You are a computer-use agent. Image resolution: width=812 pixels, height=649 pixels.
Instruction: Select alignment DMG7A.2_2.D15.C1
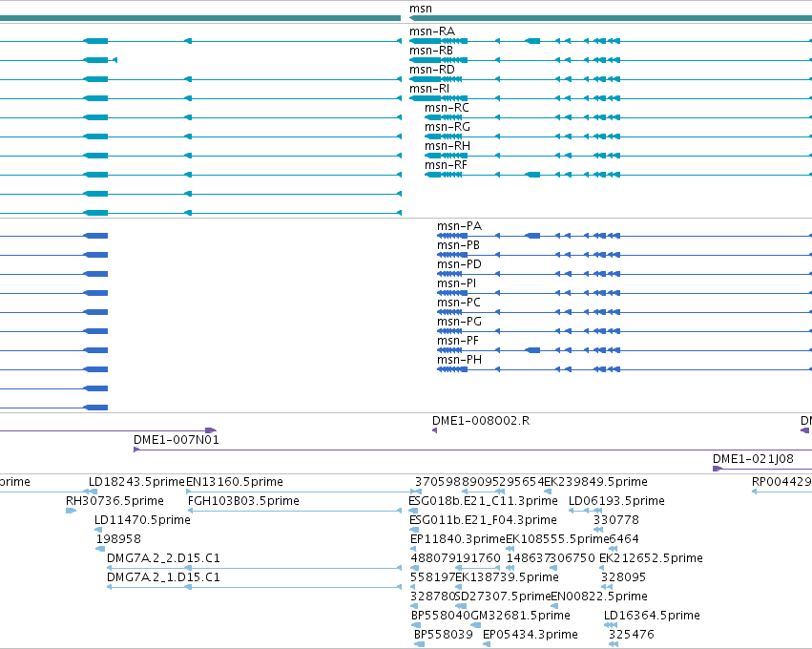(x=163, y=559)
